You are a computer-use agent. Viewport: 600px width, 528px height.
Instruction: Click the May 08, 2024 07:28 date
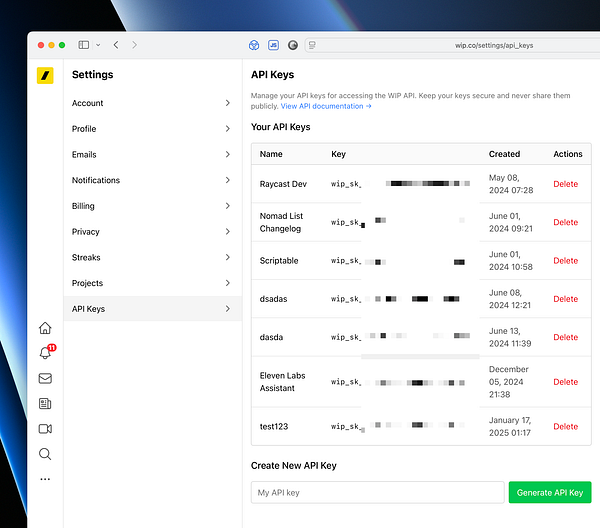(x=511, y=184)
